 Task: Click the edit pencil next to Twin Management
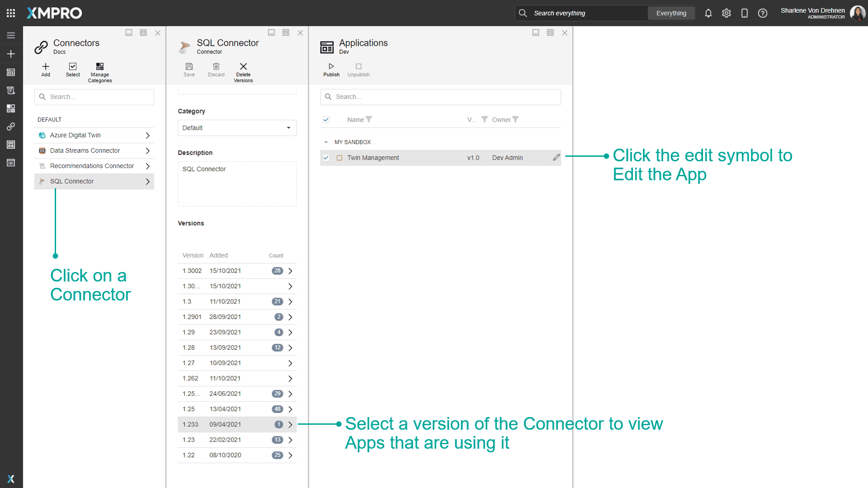coord(557,157)
